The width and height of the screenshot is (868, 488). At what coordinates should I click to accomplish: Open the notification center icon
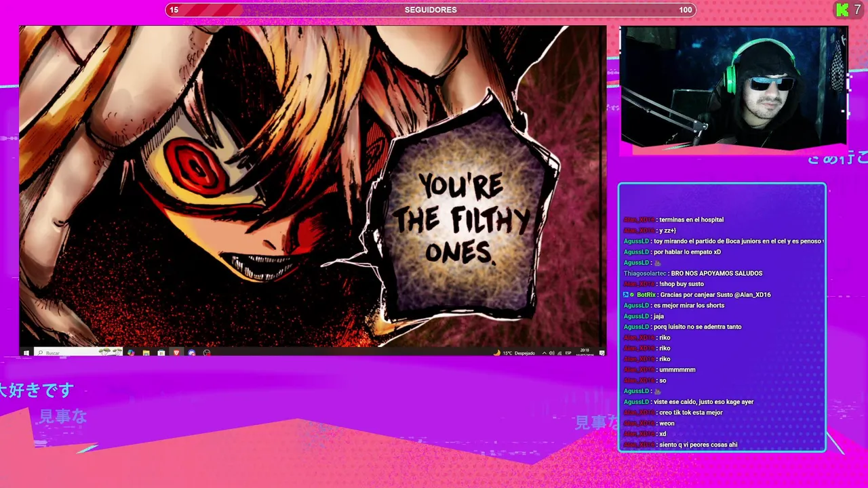[601, 353]
